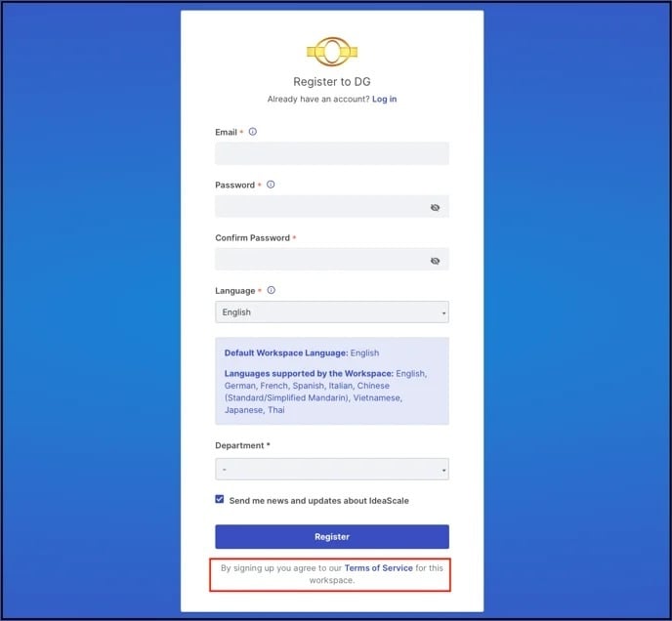
Task: Open the Language info tooltip icon
Action: pyautogui.click(x=271, y=290)
